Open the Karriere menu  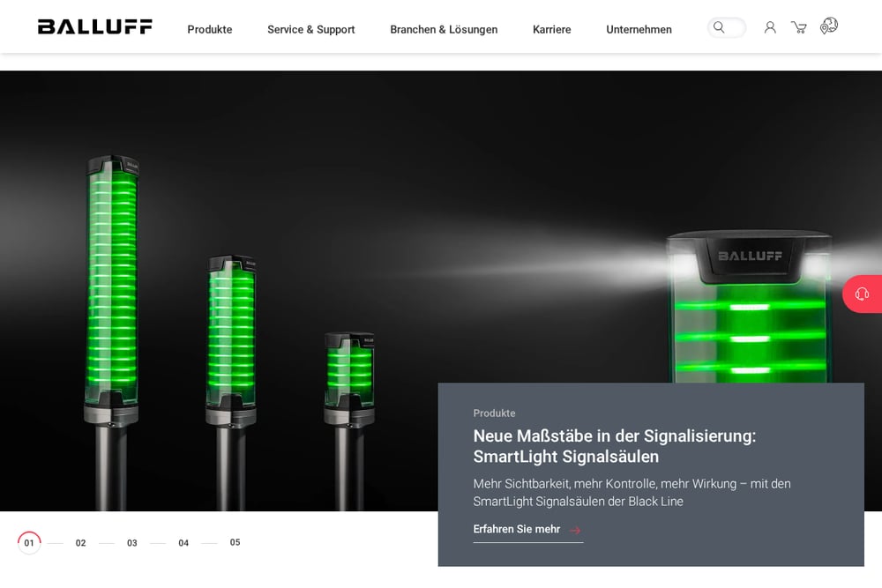552,29
